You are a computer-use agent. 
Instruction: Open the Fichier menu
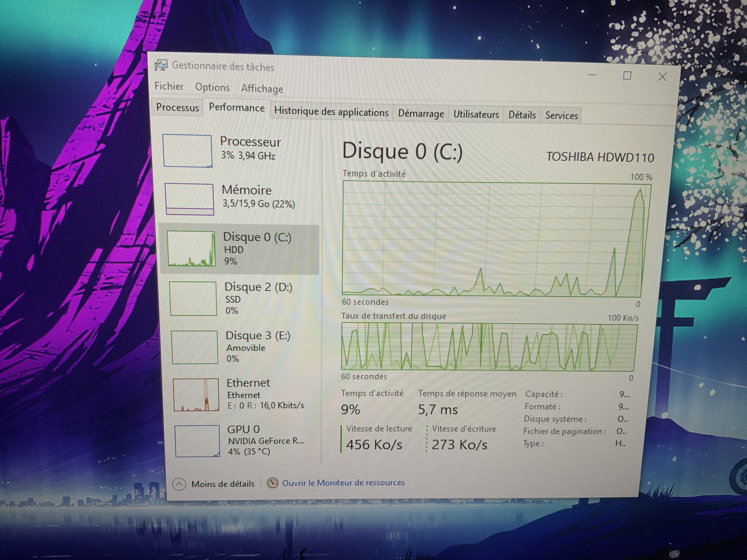169,86
